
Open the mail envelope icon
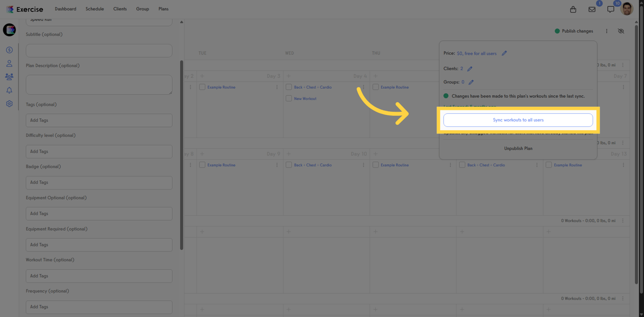tap(592, 9)
